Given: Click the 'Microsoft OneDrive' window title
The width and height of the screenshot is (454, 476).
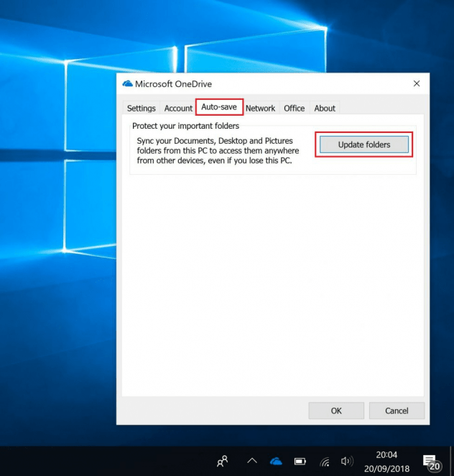Looking at the screenshot, I should point(173,84).
